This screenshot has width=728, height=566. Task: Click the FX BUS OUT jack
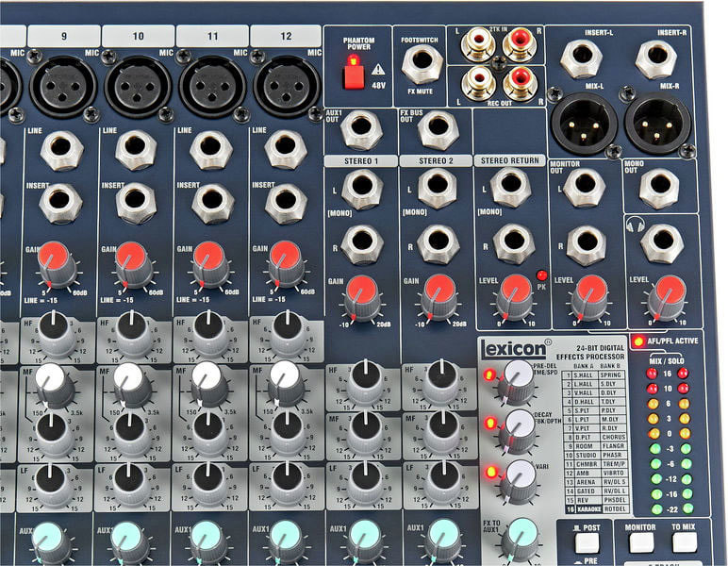[x=437, y=130]
